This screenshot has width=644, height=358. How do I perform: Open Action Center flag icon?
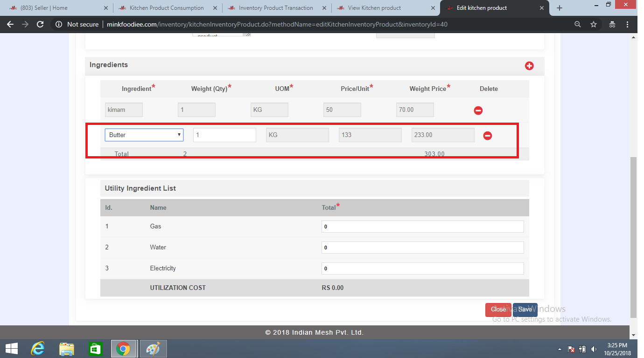[x=571, y=349]
